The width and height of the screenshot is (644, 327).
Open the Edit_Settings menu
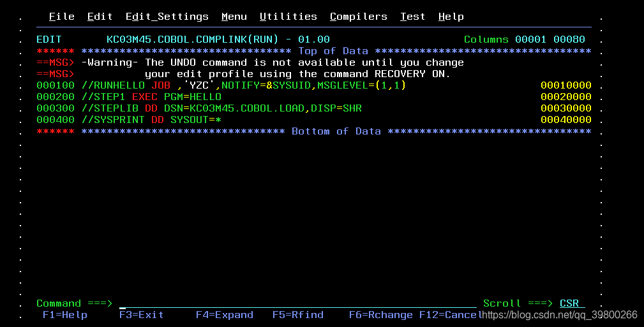[167, 17]
